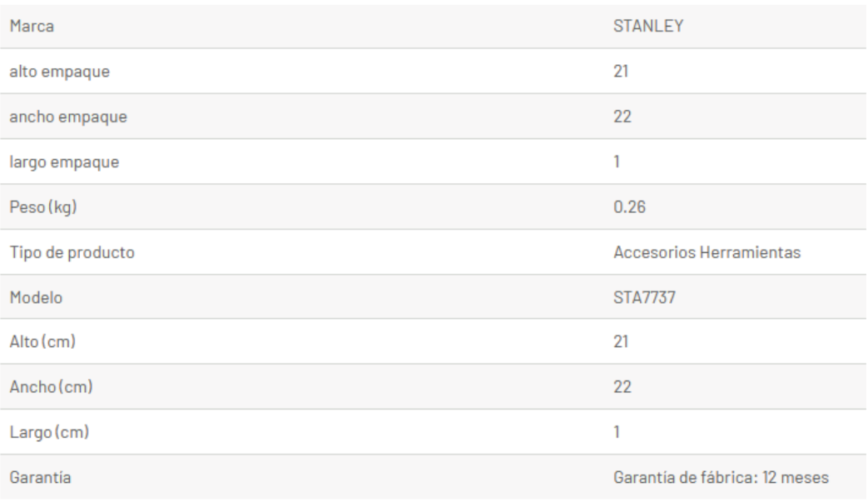
Task: Click the 'Alto (cm)' label
Action: (x=43, y=341)
